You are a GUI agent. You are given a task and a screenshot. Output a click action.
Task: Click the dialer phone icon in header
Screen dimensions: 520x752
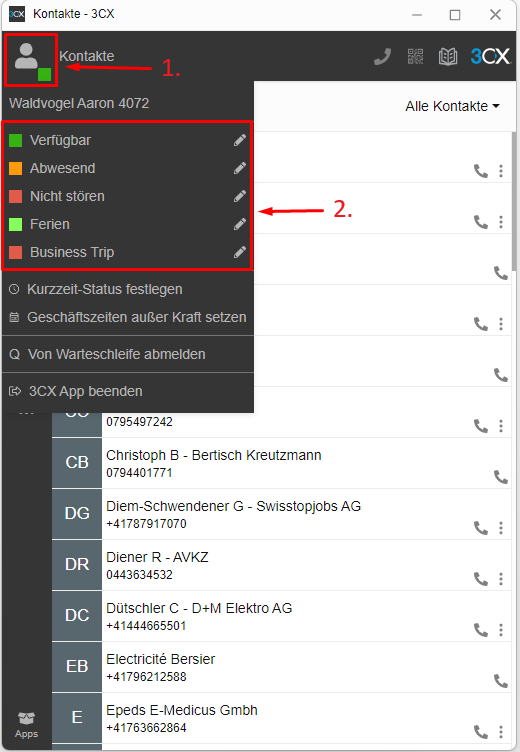(x=382, y=57)
